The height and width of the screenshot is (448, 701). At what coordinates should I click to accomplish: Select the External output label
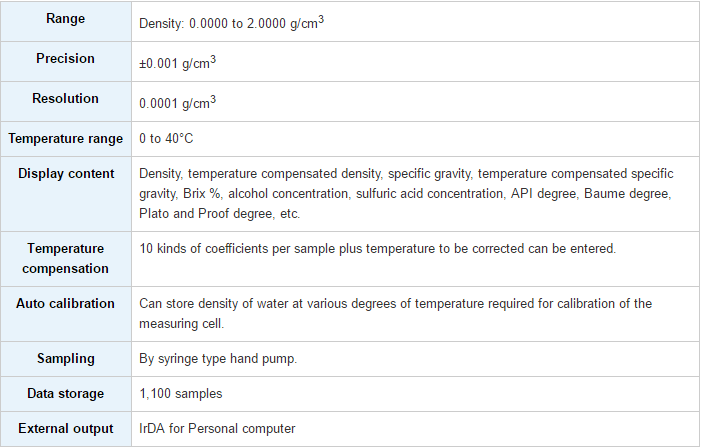click(x=66, y=428)
